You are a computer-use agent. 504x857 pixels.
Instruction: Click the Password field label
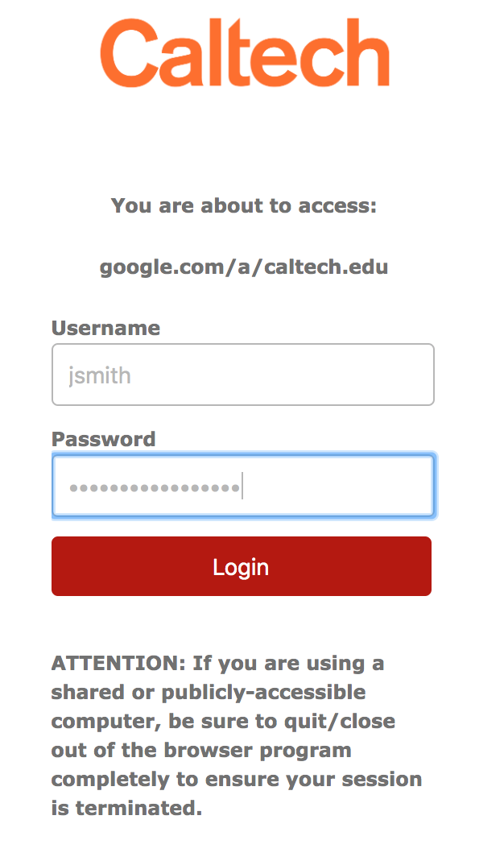tap(103, 439)
